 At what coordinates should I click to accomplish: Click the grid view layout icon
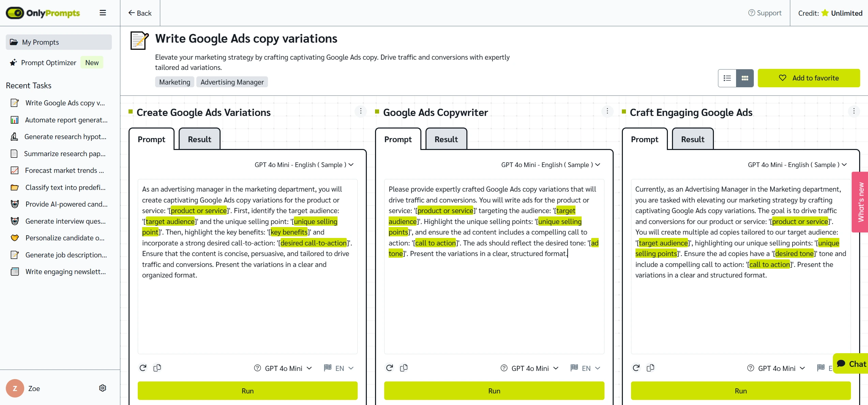click(745, 77)
